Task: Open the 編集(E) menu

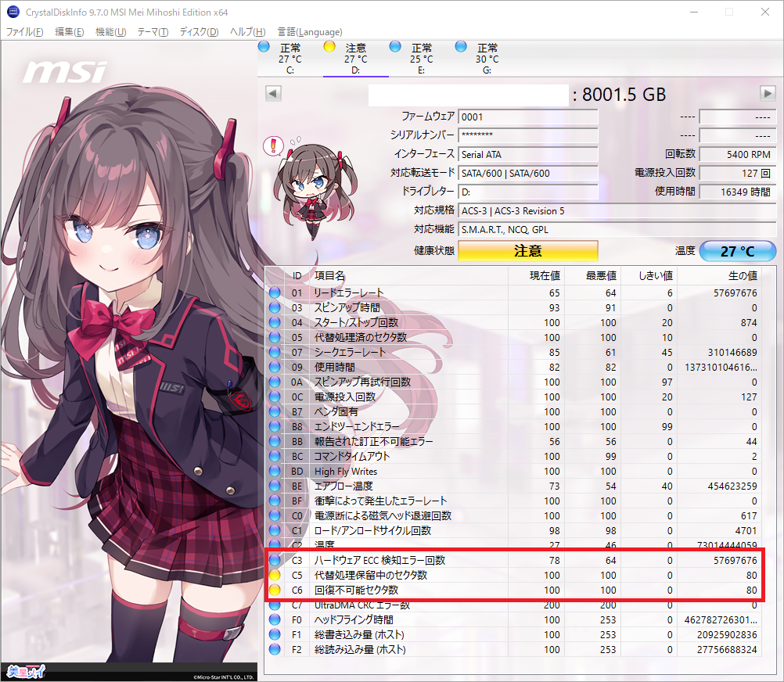Action: 69,32
